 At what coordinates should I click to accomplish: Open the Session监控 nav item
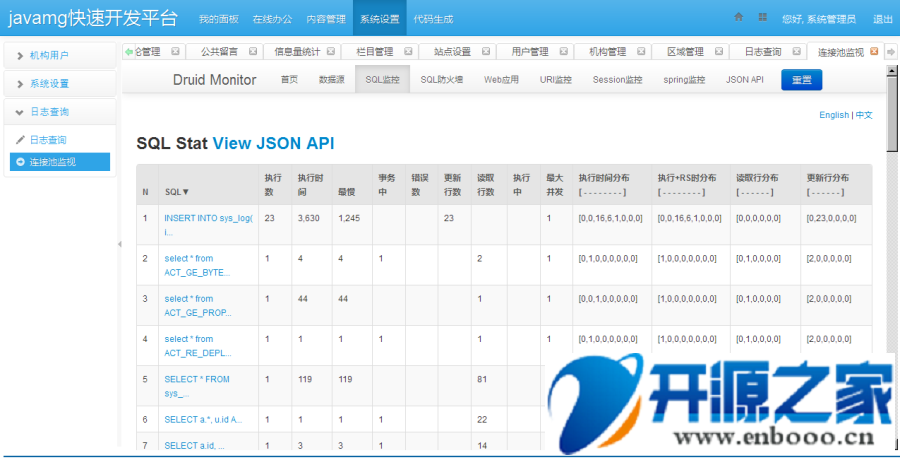click(617, 80)
